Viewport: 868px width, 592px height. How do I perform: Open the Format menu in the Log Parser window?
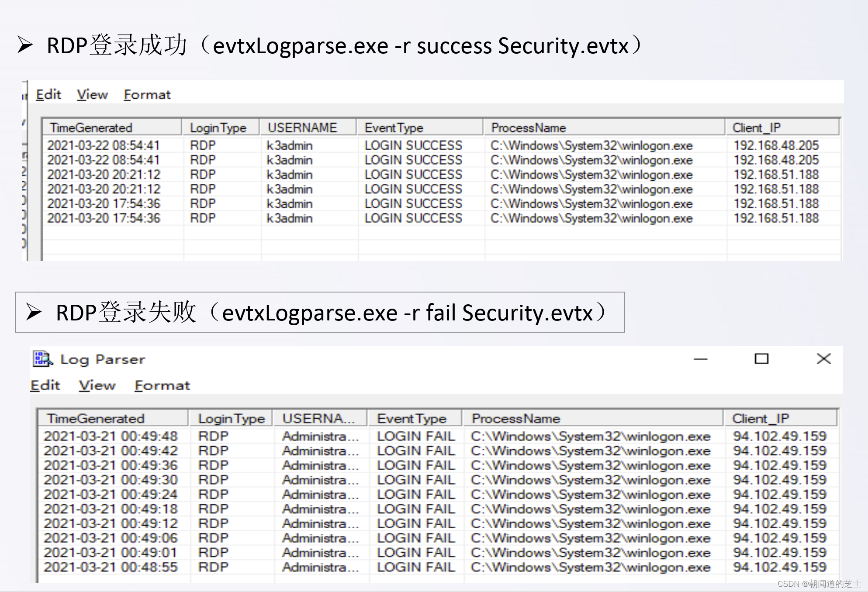pyautogui.click(x=162, y=385)
